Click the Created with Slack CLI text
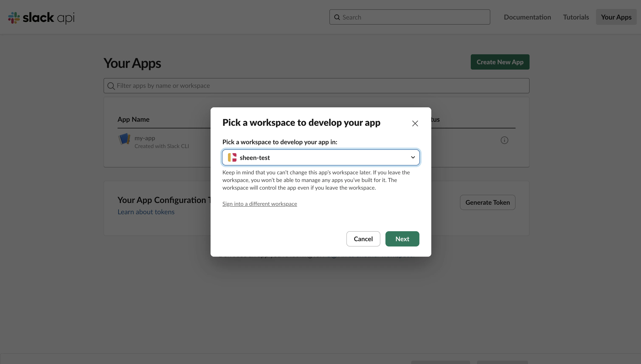641x364 pixels. [x=162, y=146]
